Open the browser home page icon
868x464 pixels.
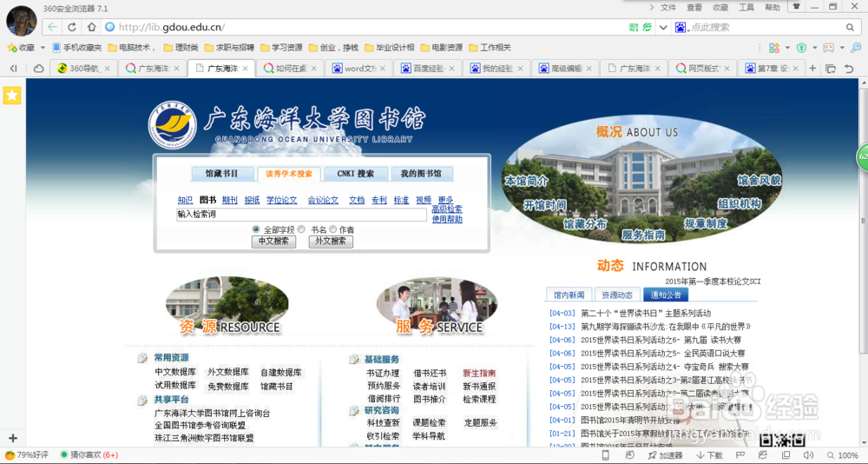[91, 27]
